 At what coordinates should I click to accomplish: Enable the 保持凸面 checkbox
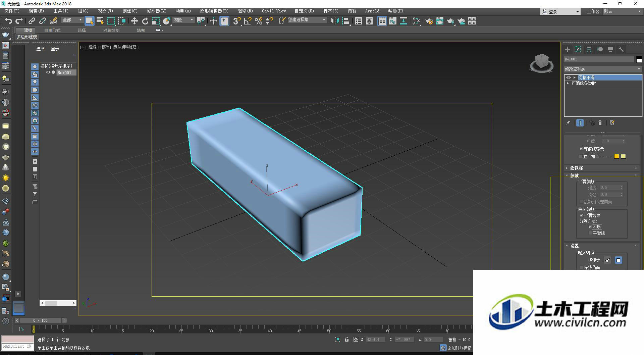[582, 267]
